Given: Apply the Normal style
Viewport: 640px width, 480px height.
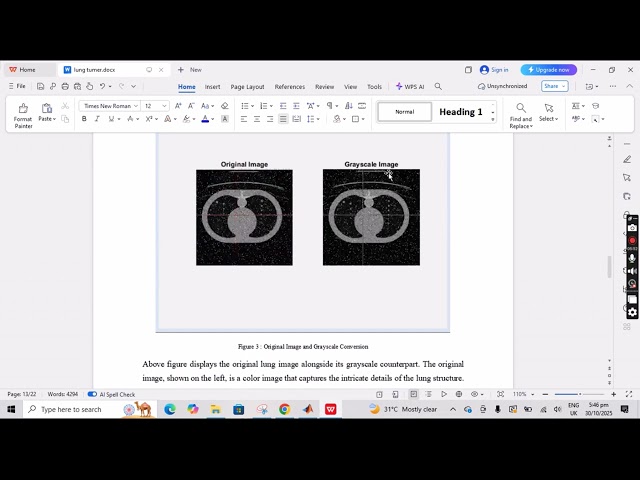Looking at the screenshot, I should (404, 112).
